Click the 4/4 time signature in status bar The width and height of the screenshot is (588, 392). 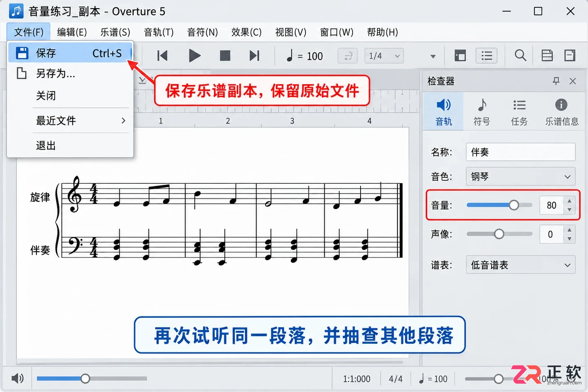[396, 379]
